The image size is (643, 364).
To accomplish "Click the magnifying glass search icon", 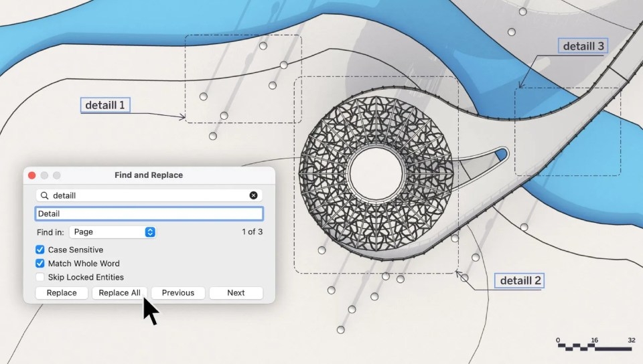I will click(x=45, y=195).
